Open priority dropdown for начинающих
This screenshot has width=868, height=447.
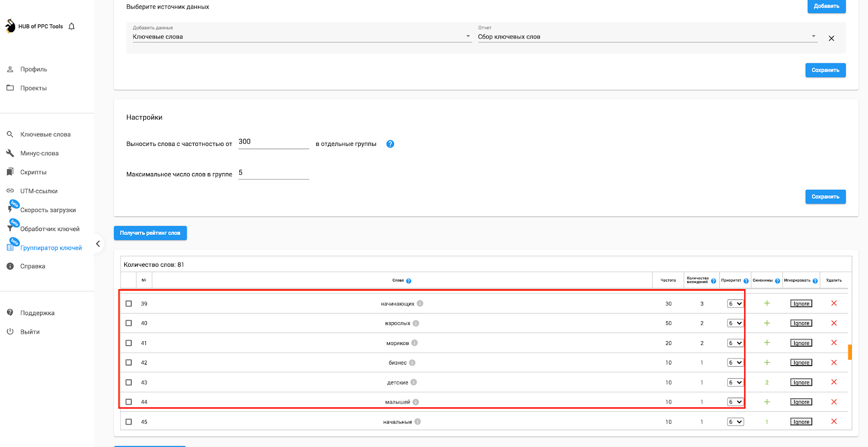(x=735, y=304)
